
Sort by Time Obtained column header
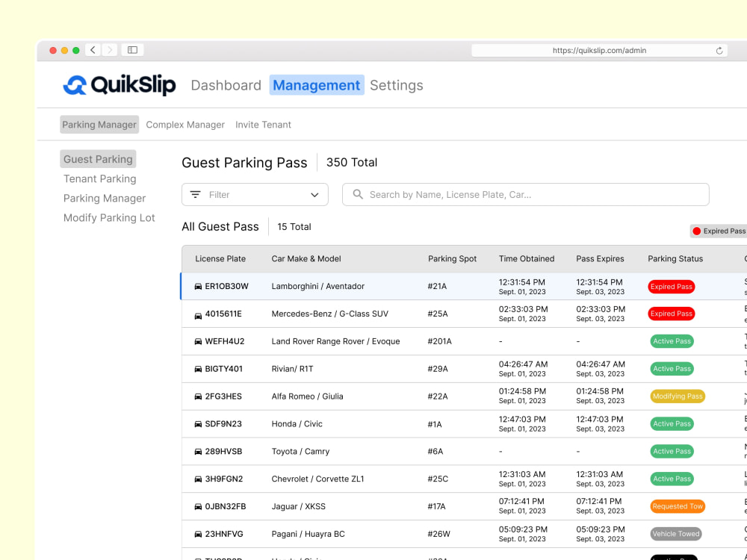527,258
